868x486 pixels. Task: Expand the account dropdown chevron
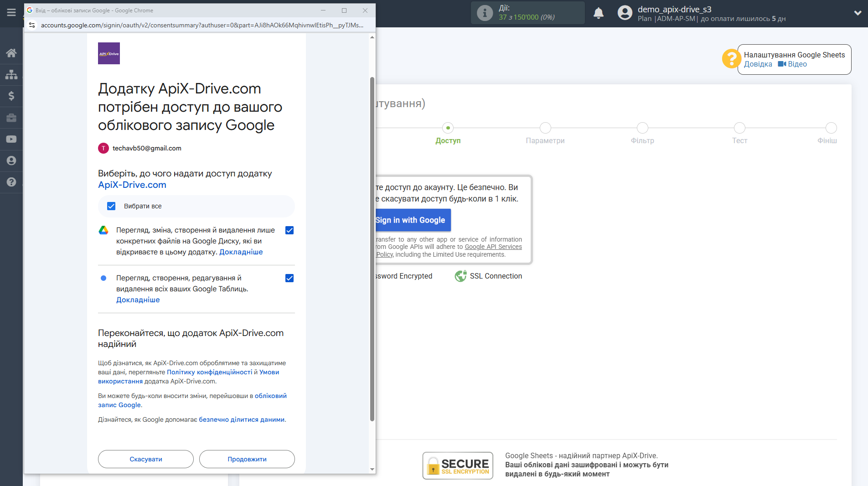[x=858, y=13]
